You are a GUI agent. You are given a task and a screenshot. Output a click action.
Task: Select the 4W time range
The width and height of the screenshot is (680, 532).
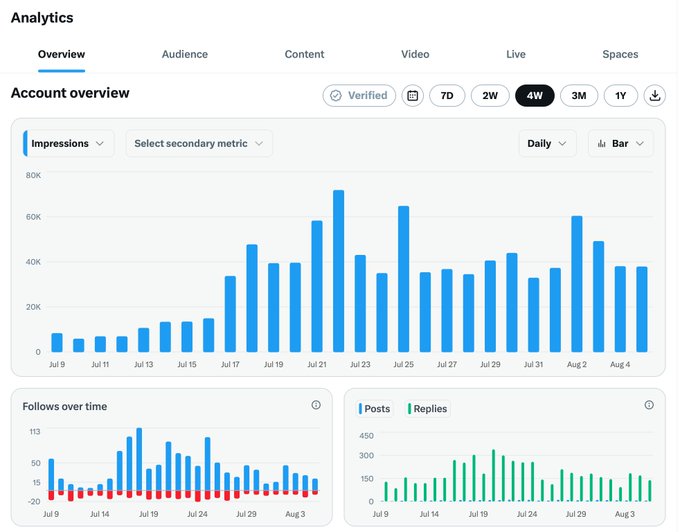(535, 96)
